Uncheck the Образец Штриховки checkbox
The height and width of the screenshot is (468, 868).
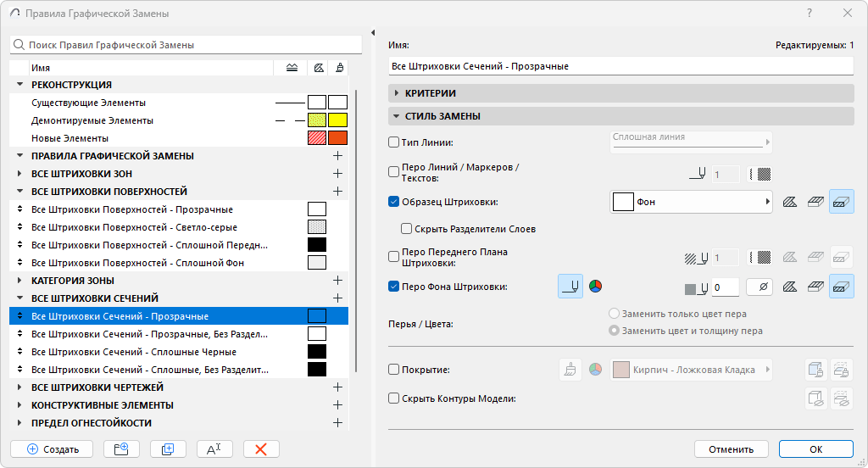tap(393, 202)
